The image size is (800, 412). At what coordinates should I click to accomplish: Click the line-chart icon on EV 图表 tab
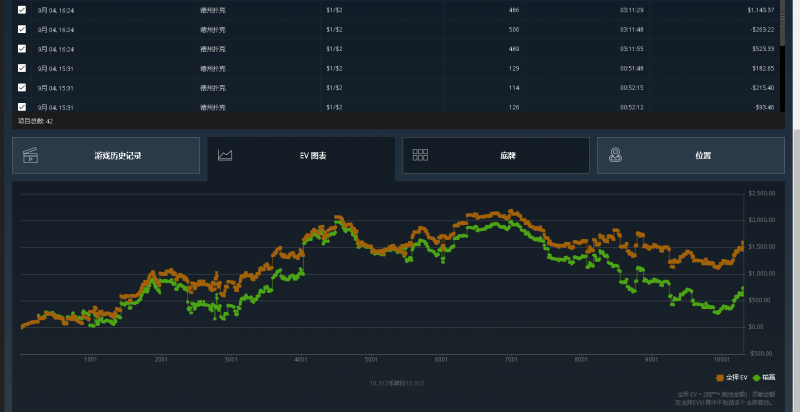[x=226, y=156]
